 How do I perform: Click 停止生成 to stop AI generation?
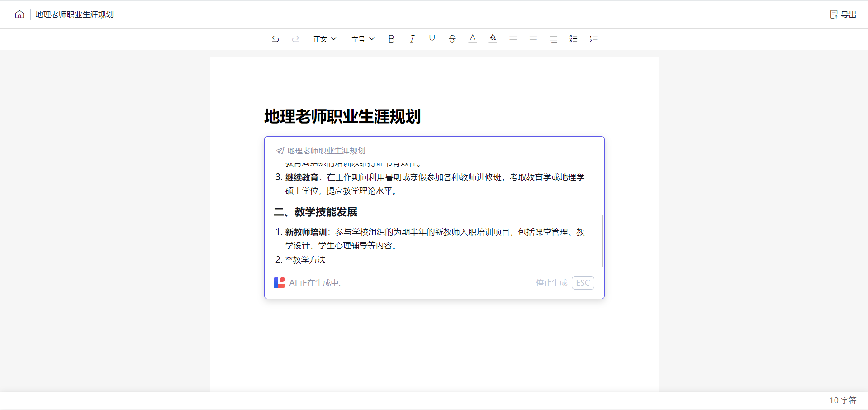pyautogui.click(x=551, y=283)
